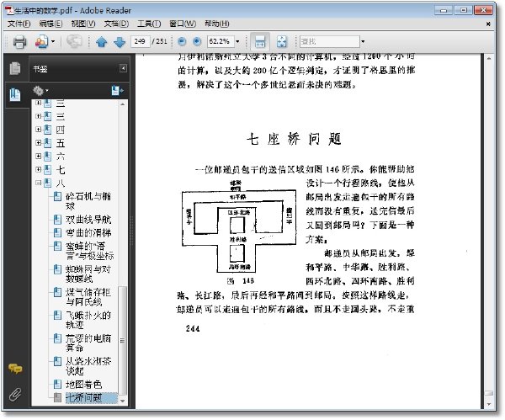Screen dimensions: 505x420
Task: Select the 地图着色 bookmark
Action: click(x=83, y=385)
